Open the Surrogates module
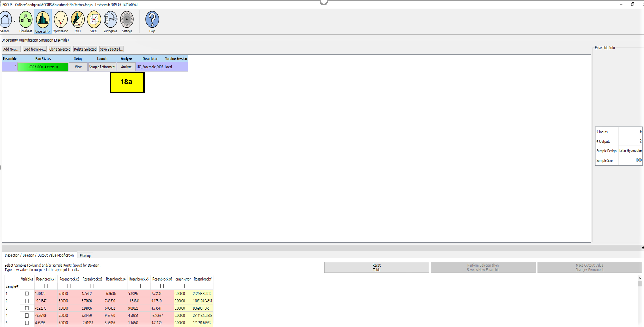644x327 pixels. [110, 20]
